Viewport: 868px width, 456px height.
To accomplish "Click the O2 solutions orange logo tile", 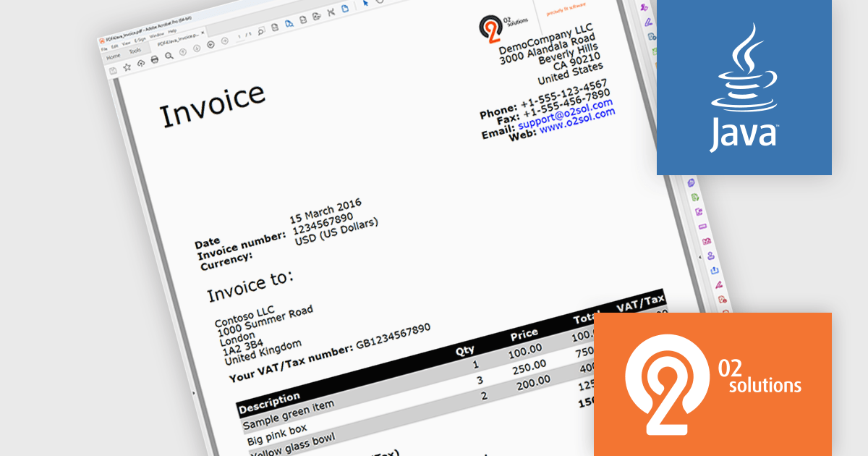I will [x=712, y=384].
